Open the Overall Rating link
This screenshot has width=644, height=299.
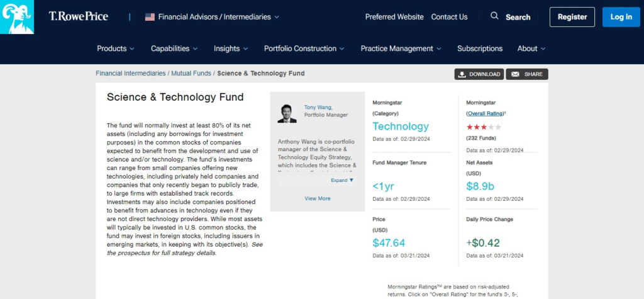pyautogui.click(x=485, y=113)
